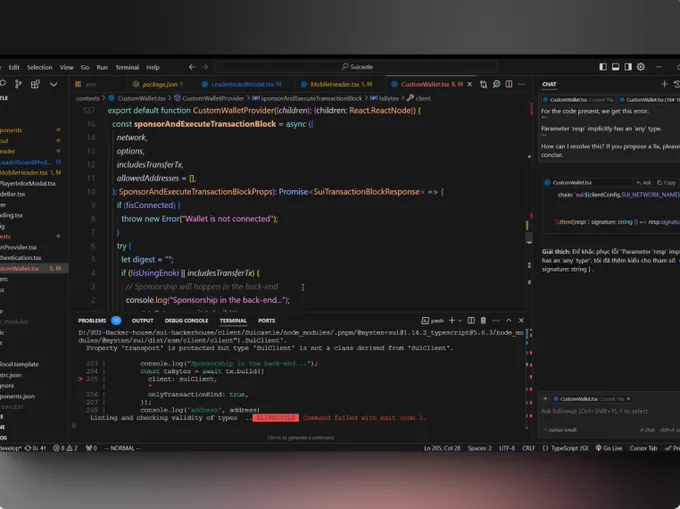Image resolution: width=680 pixels, height=509 pixels.
Task: Open MobileHeader.tsx in the explorer tree
Action: pos(29,173)
